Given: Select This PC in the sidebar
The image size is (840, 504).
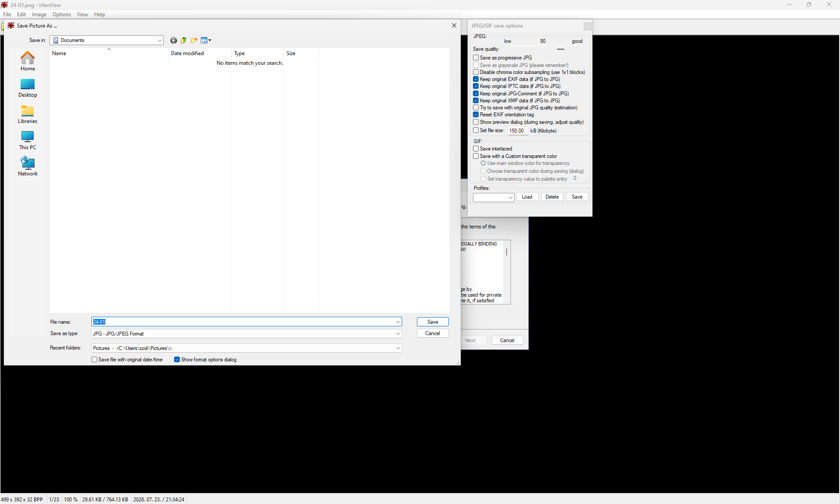Looking at the screenshot, I should (28, 140).
